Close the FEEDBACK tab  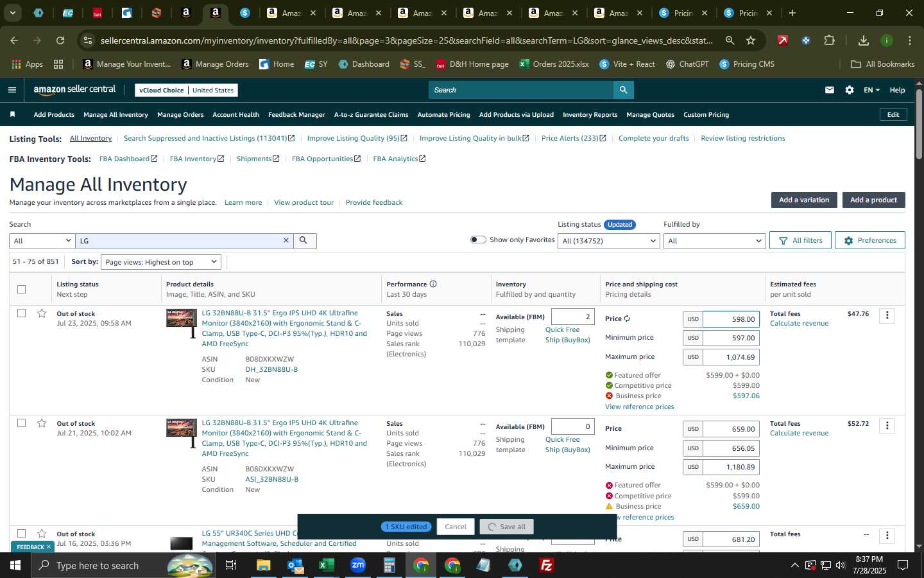click(48, 547)
